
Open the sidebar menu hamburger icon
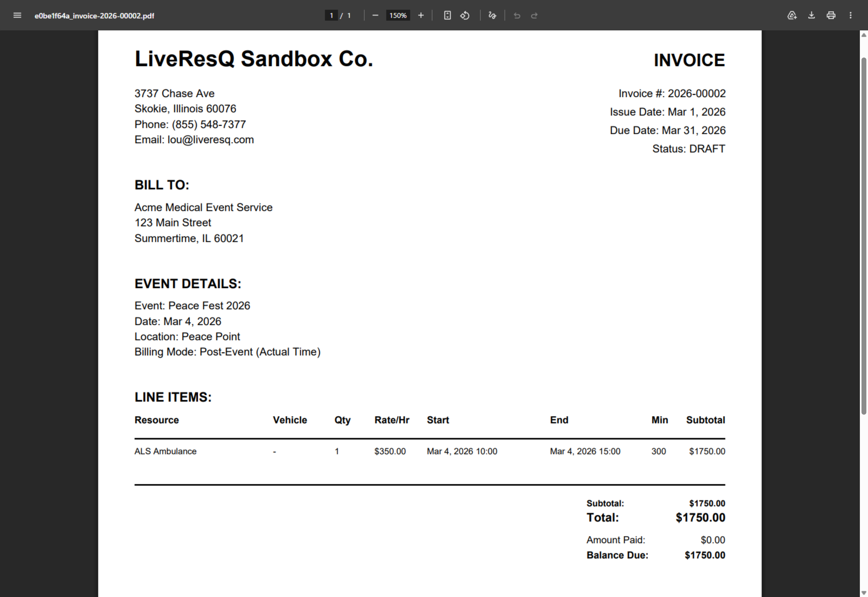click(17, 15)
